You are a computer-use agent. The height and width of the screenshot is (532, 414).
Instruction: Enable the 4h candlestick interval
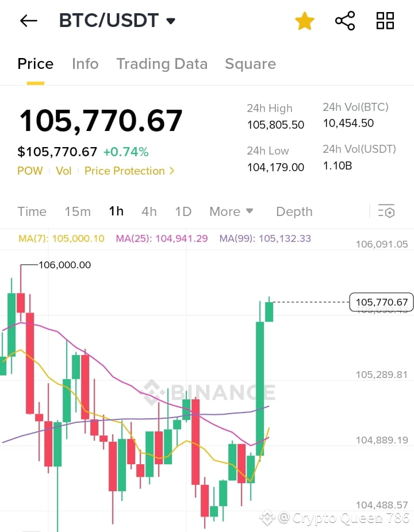[149, 211]
